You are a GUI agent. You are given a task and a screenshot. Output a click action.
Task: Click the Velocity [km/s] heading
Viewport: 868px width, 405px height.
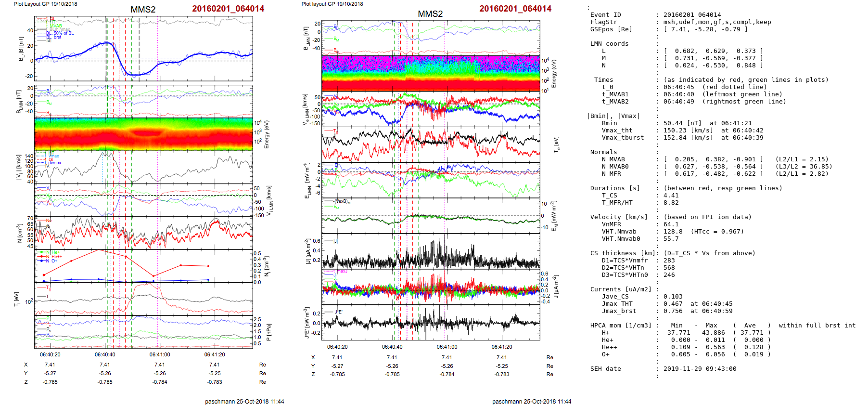619,217
